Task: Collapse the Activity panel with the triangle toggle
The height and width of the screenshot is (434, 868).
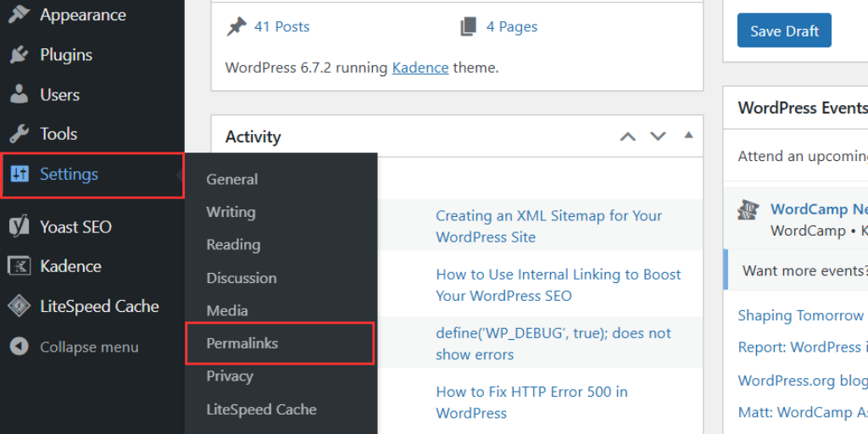Action: (x=688, y=135)
